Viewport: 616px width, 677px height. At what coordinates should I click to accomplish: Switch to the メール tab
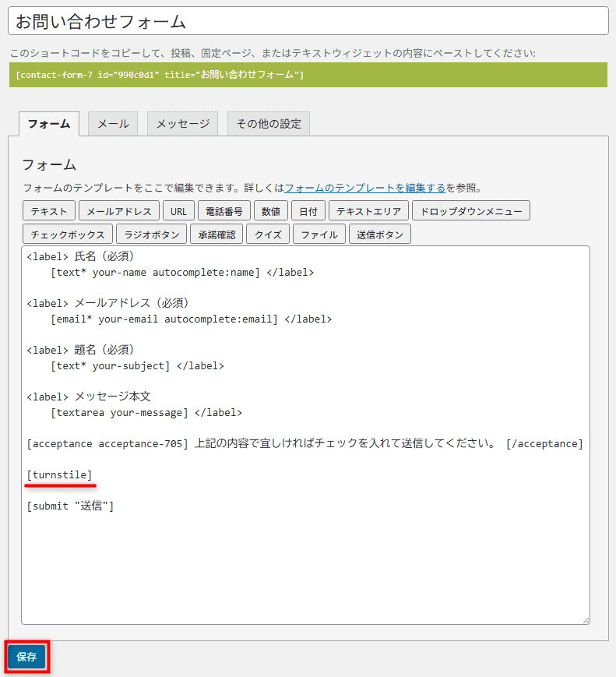pyautogui.click(x=113, y=124)
